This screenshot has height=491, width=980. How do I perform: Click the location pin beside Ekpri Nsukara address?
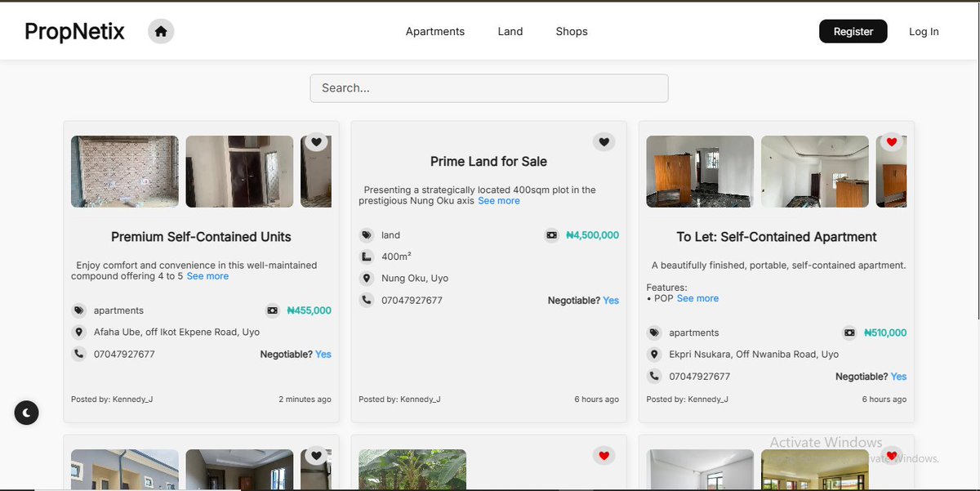(x=654, y=355)
